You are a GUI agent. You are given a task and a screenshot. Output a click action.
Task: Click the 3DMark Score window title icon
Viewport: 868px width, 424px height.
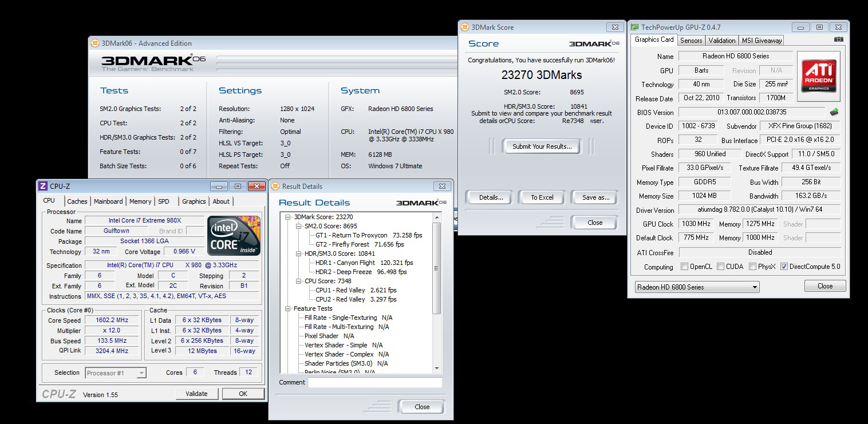(464, 27)
